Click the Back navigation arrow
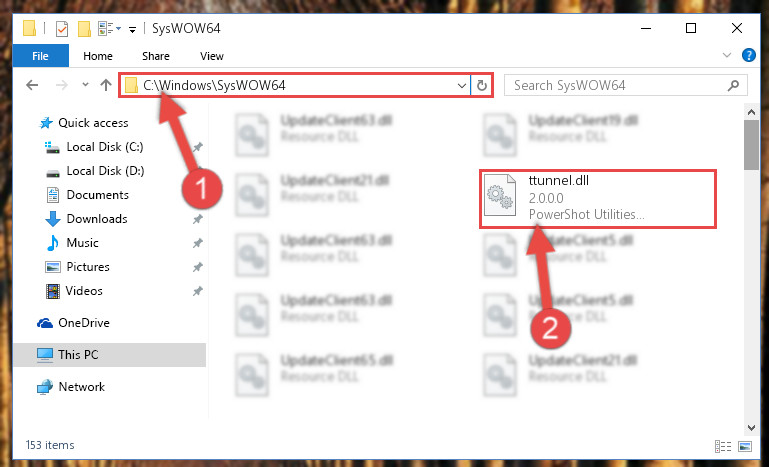The image size is (769, 467). [x=32, y=85]
